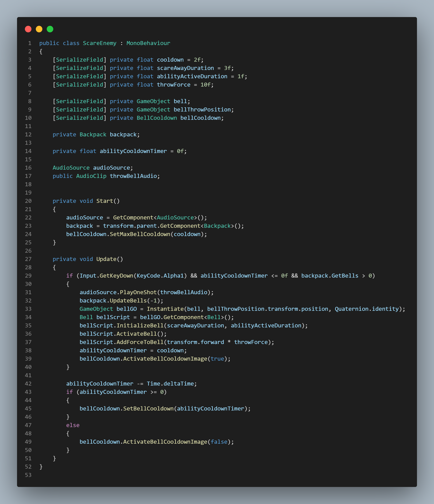Click "Backpack" type on line 12
This screenshot has height=504, width=434.
[x=93, y=134]
